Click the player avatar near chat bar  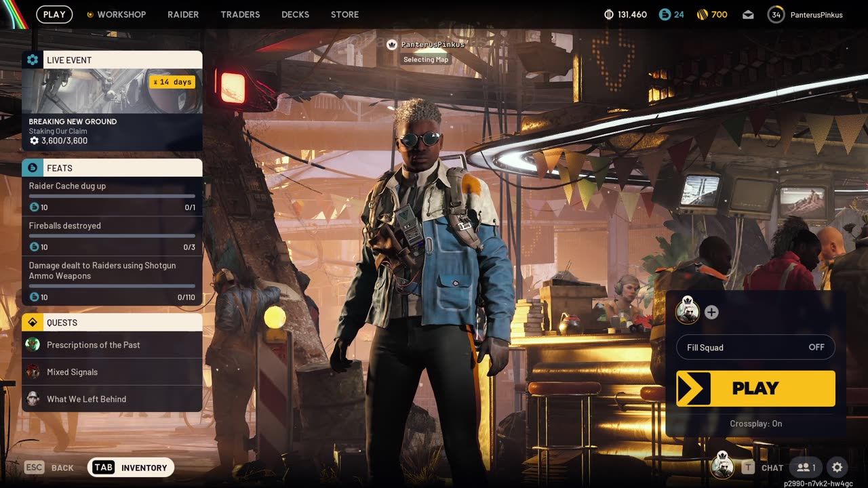(x=722, y=466)
